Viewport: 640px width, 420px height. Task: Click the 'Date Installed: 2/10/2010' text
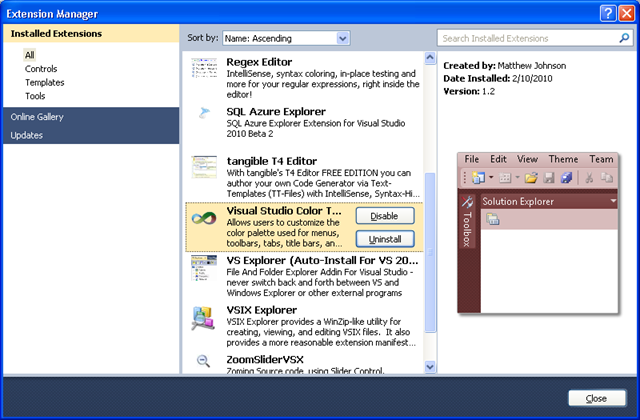tap(498, 78)
